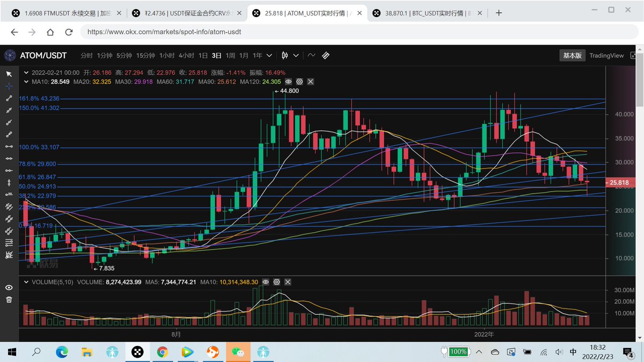Click the volume speaker tray icon
The width and height of the screenshot is (644, 362).
click(x=559, y=352)
